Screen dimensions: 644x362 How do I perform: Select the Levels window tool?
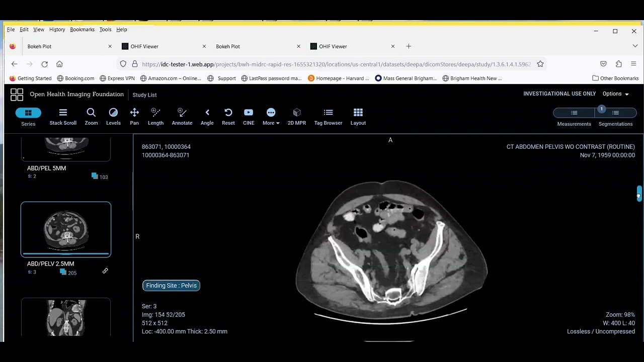coord(113,117)
